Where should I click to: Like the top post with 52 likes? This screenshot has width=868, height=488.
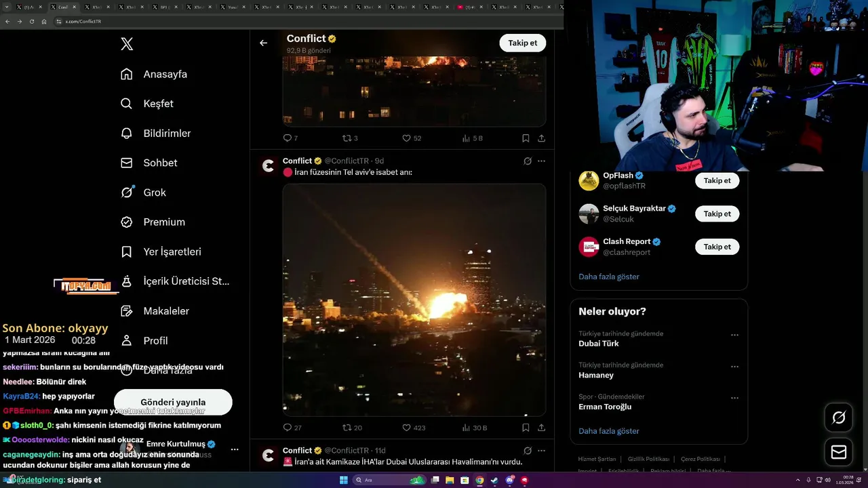[x=412, y=138]
